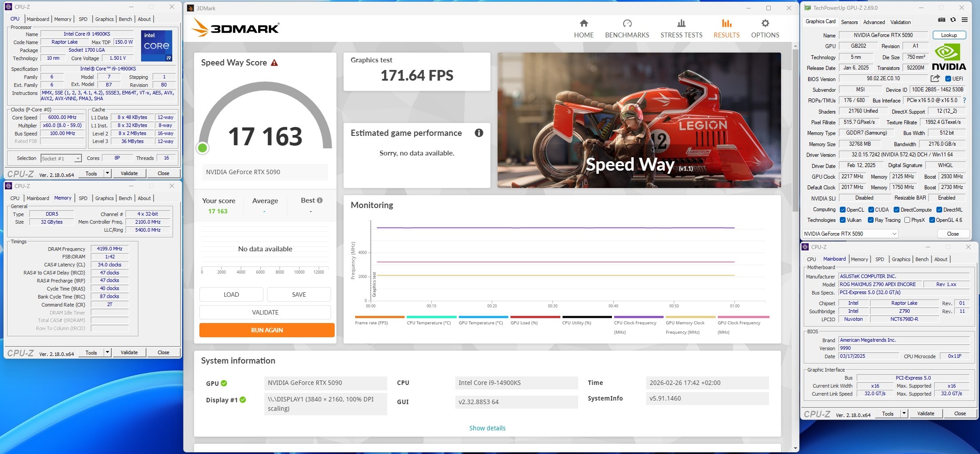Screen dimensions: 980x454
Task: Switch to the SPD tab in the Memory CPU-Z window
Action: pos(83,198)
